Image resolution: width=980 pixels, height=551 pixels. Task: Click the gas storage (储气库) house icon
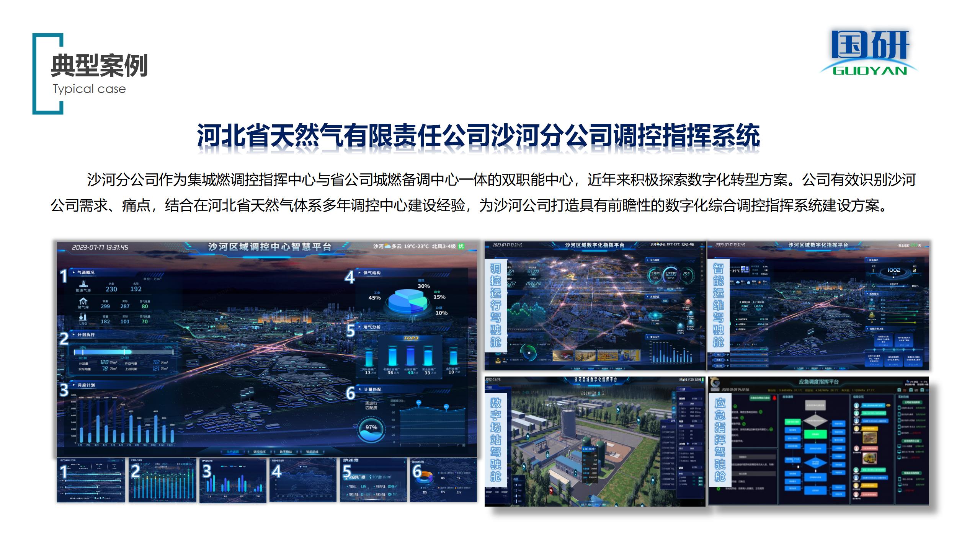click(83, 302)
